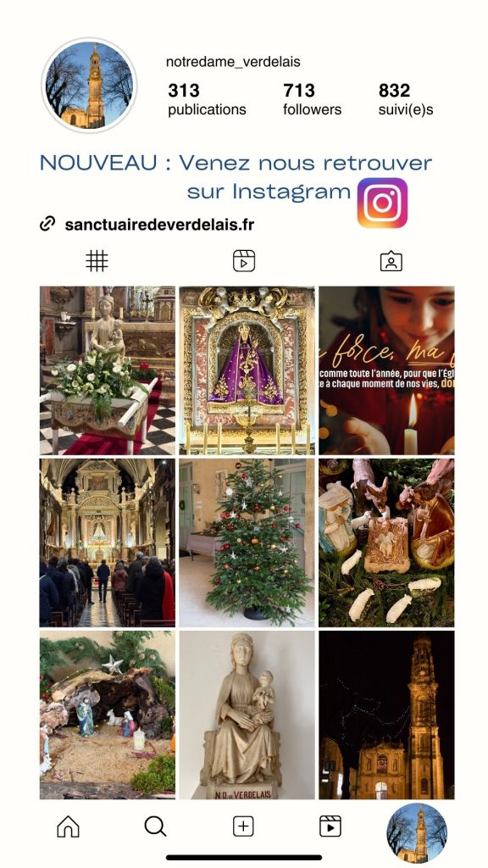
Task: Click the link chain icon
Action: [x=47, y=224]
